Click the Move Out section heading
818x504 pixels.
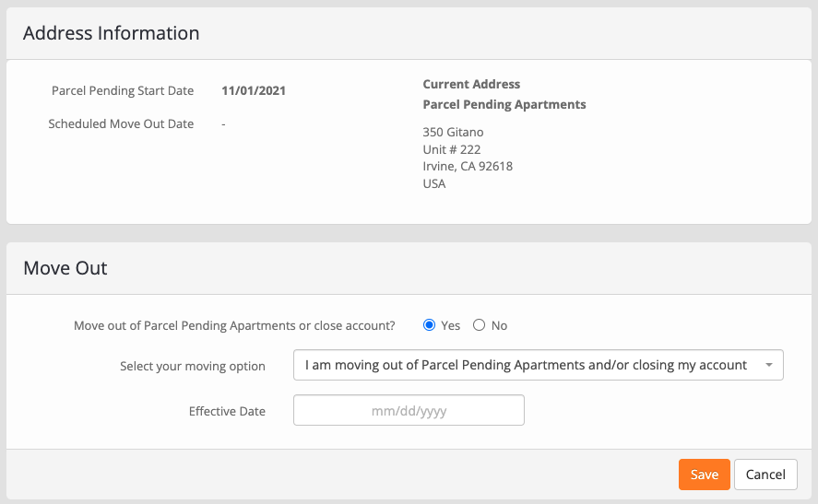coord(65,268)
